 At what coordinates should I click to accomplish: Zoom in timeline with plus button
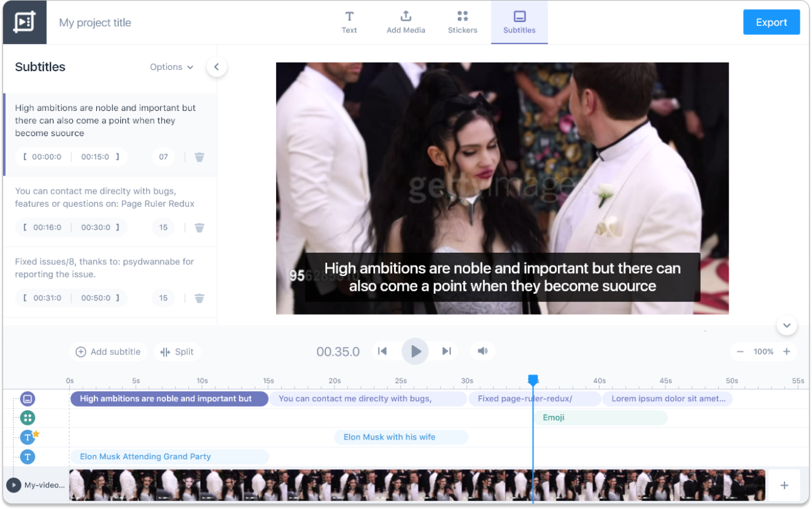pyautogui.click(x=786, y=351)
